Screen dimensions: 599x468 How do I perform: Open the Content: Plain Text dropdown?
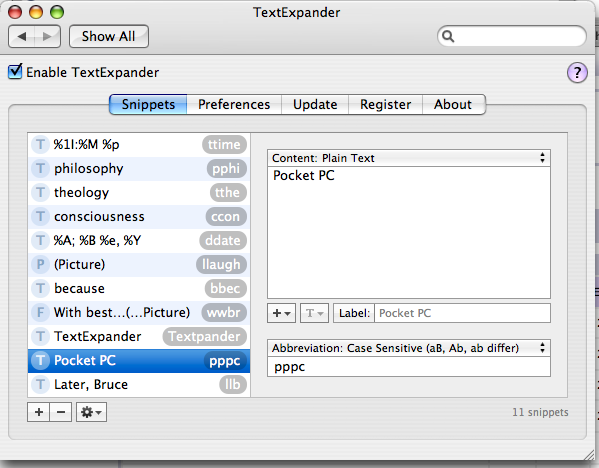(x=409, y=158)
